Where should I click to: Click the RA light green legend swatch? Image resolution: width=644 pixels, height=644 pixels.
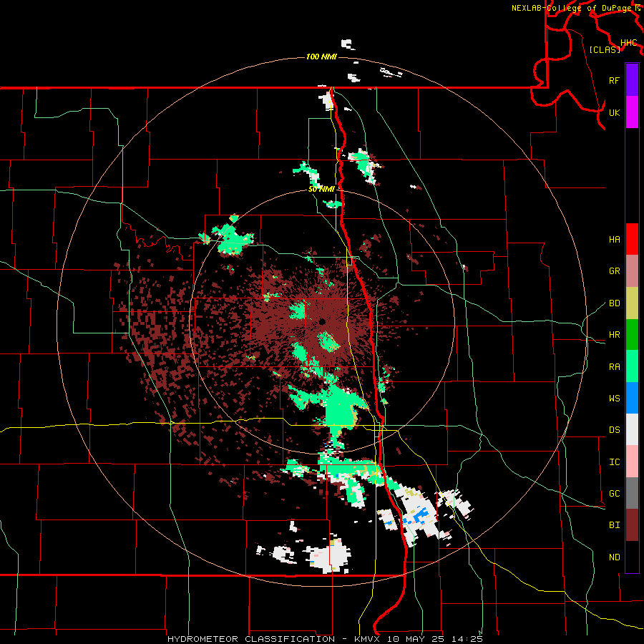pos(632,366)
